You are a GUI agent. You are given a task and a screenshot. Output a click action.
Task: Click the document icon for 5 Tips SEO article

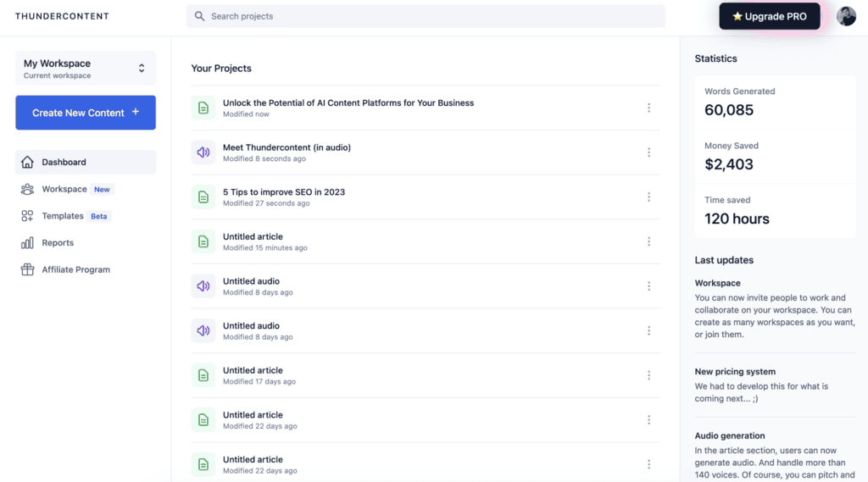pyautogui.click(x=203, y=197)
